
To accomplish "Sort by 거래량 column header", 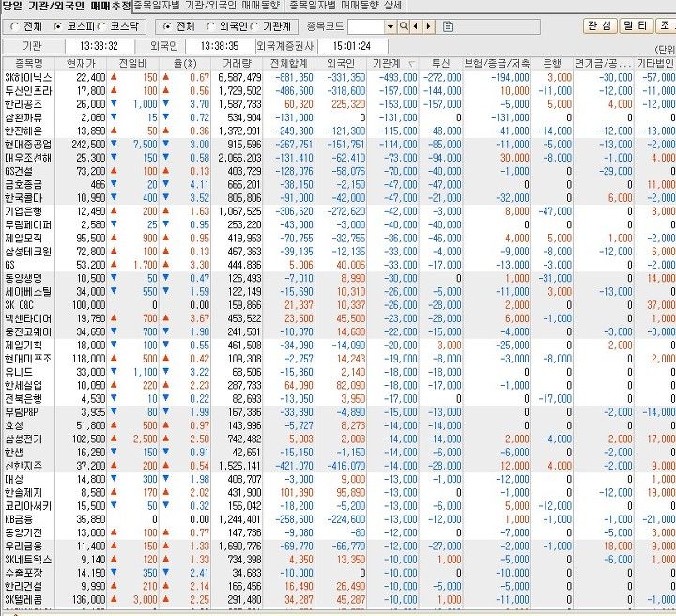I will [x=237, y=63].
